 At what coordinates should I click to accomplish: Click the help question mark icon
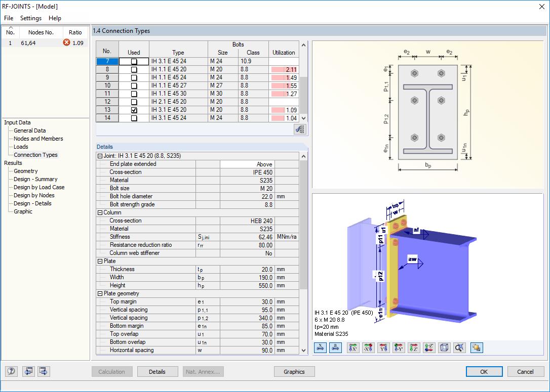(x=11, y=371)
